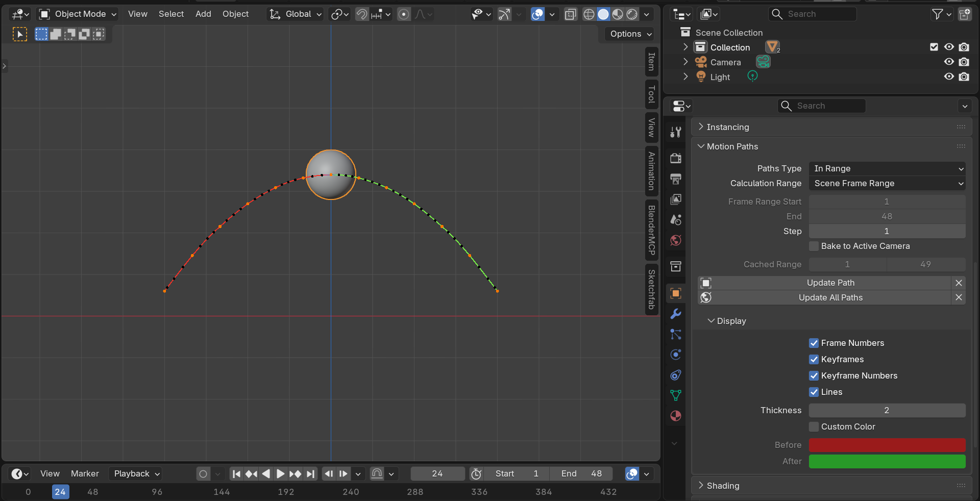980x501 pixels.
Task: Open the Material properties tab
Action: (x=676, y=416)
